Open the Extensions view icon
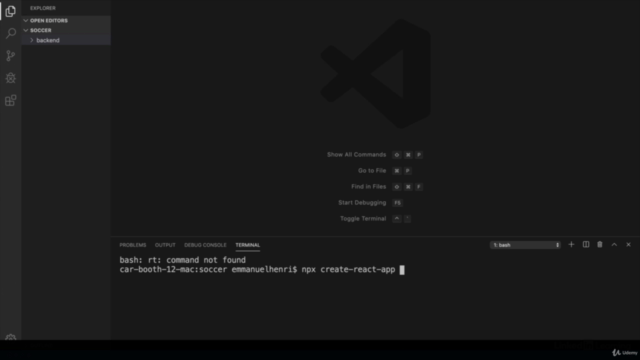 pos(11,100)
